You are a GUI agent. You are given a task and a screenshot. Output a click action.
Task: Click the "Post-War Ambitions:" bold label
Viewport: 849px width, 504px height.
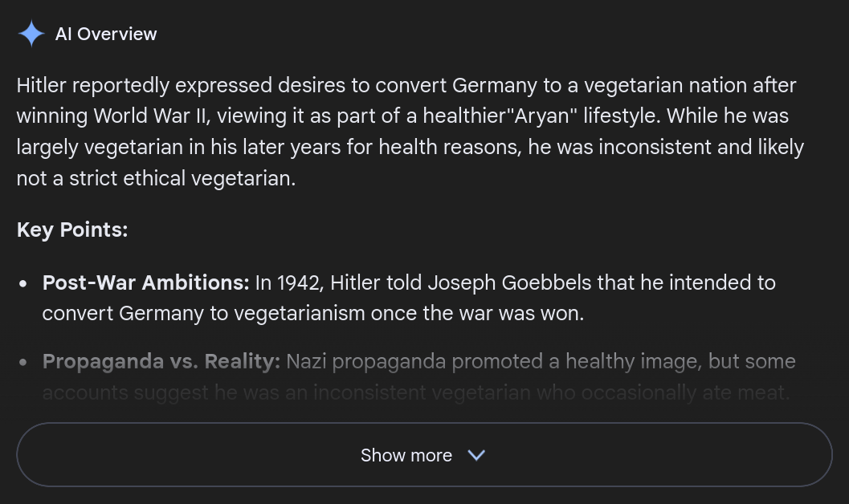(x=145, y=282)
